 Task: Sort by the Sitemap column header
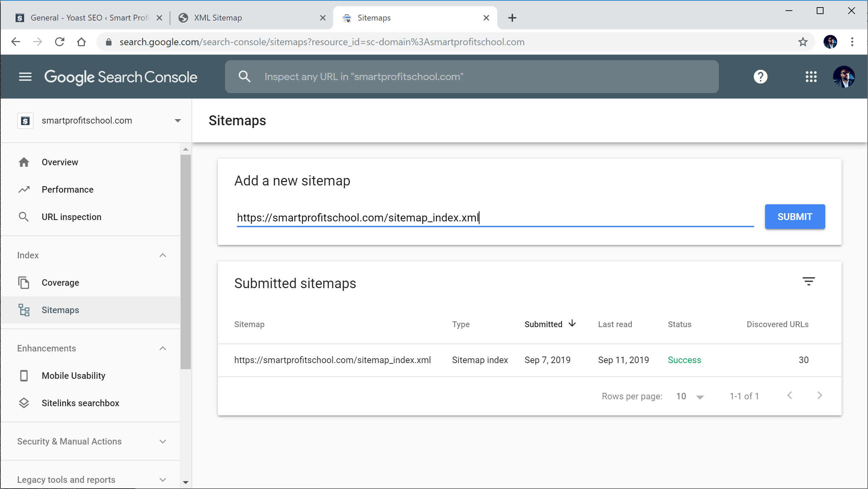tap(249, 324)
